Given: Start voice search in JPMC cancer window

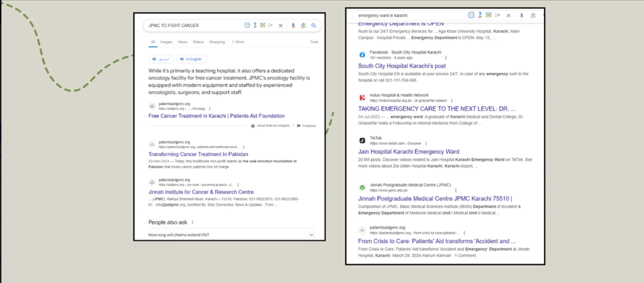Looking at the screenshot, I should (x=293, y=25).
